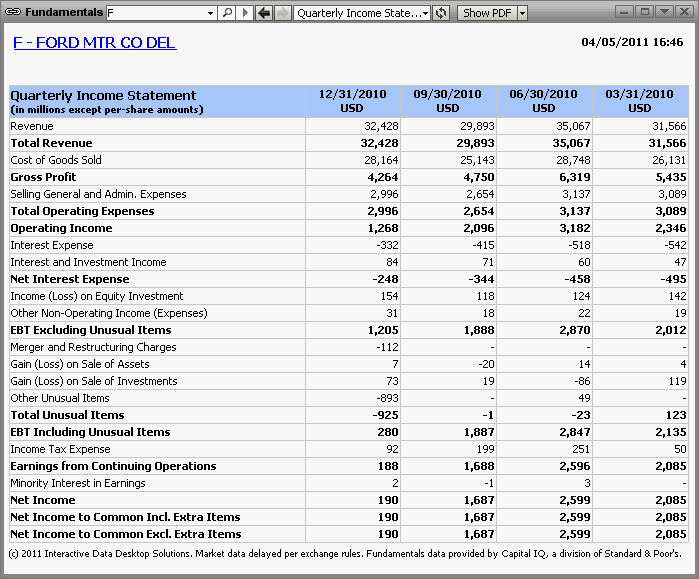The height and width of the screenshot is (579, 699).
Task: Select Interest Expense value -542
Action: pos(674,245)
